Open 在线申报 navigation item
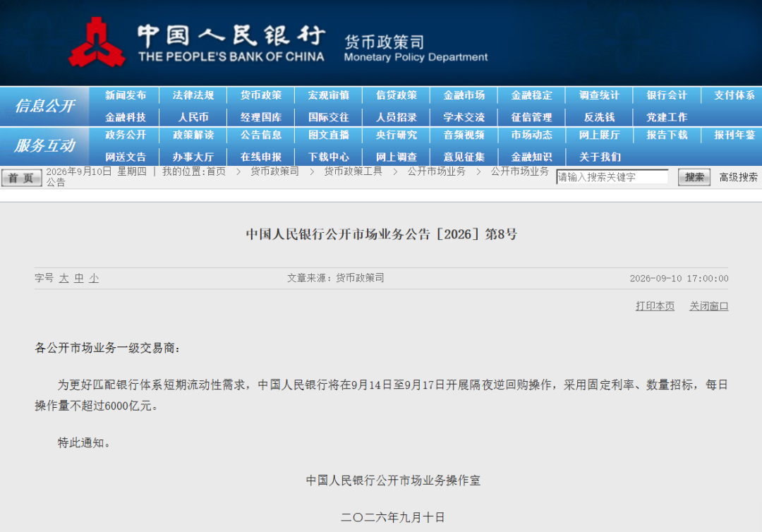The image size is (762, 532). tap(261, 157)
